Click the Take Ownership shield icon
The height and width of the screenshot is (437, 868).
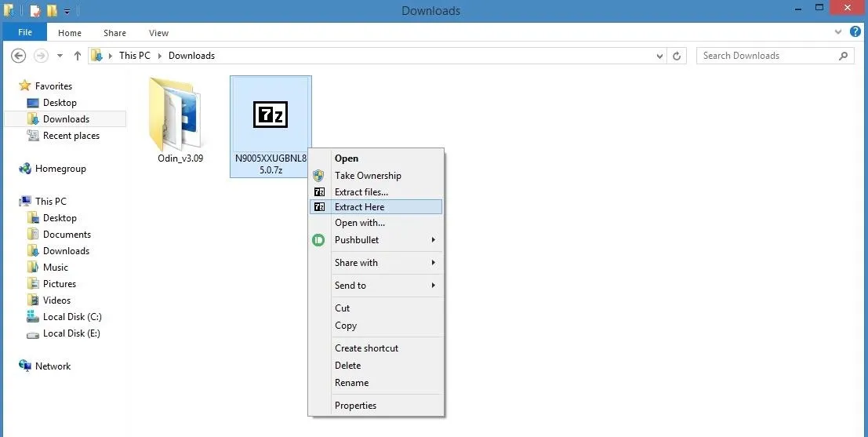[318, 176]
